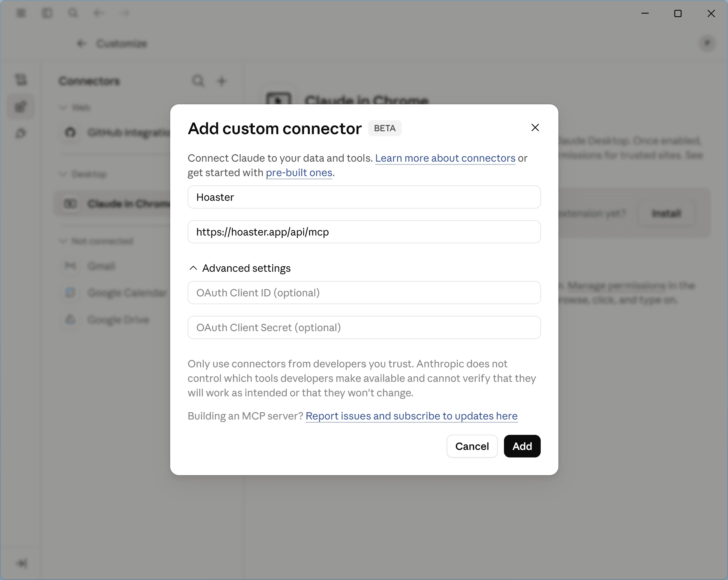
Task: Close the Add custom connector dialog
Action: pyautogui.click(x=535, y=127)
